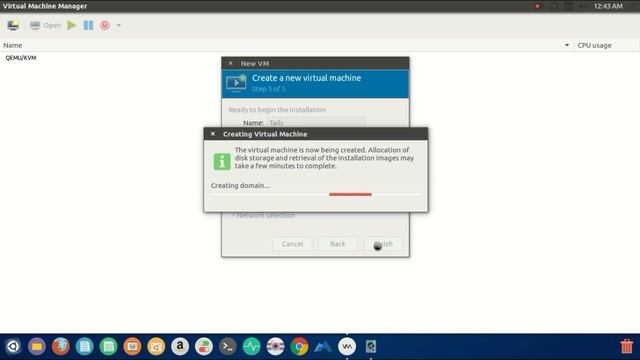Click the green info icon in dialog
This screenshot has width=640, height=360.
[222, 162]
